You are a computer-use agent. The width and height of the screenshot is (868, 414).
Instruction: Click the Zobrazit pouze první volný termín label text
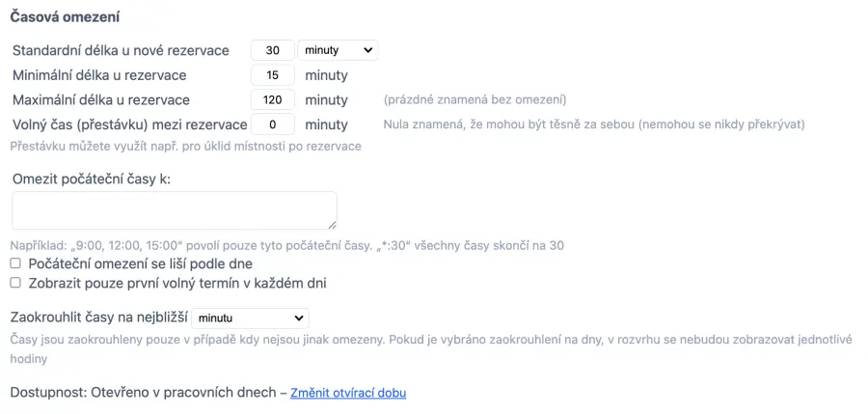(x=177, y=284)
